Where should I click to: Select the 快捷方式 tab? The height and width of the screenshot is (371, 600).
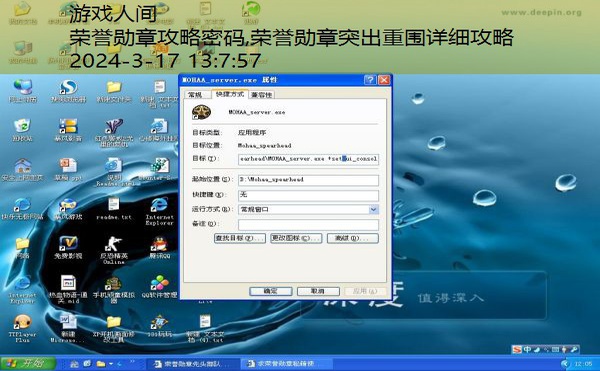pyautogui.click(x=229, y=94)
